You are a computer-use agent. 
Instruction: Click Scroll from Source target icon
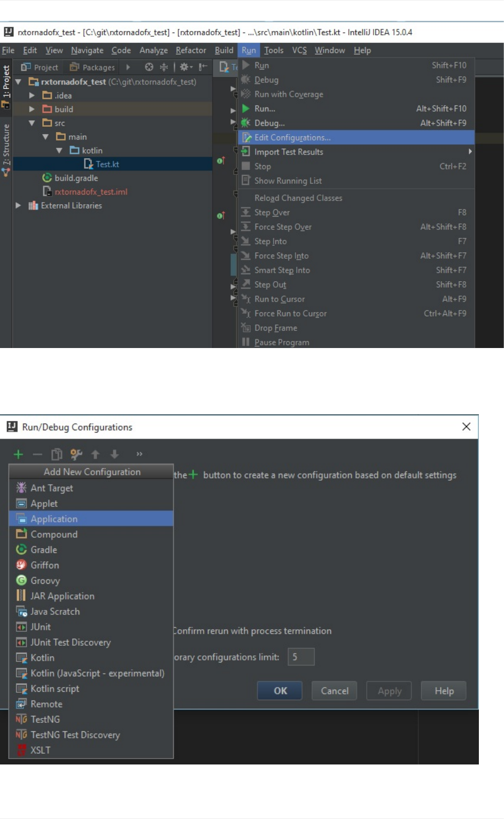pyautogui.click(x=149, y=67)
